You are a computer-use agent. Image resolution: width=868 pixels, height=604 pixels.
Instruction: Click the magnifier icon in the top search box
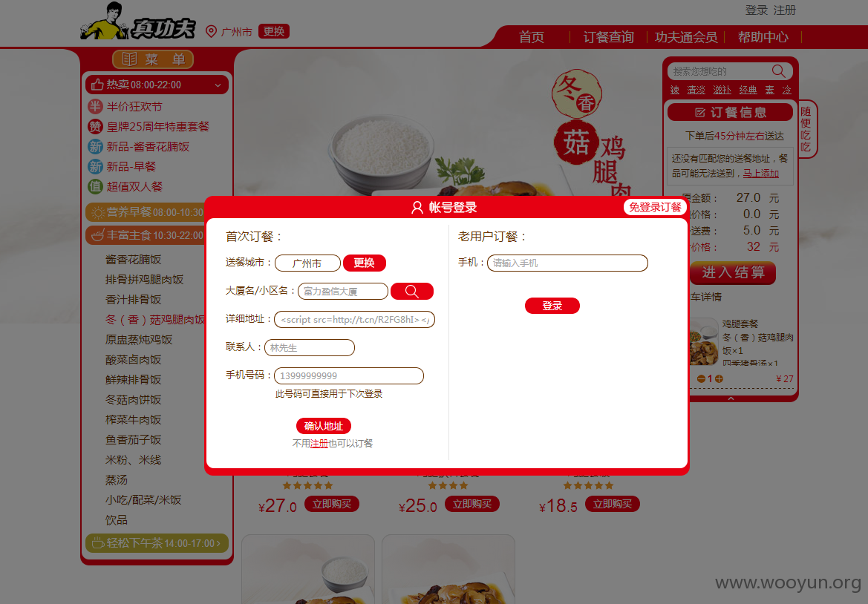pyautogui.click(x=778, y=71)
